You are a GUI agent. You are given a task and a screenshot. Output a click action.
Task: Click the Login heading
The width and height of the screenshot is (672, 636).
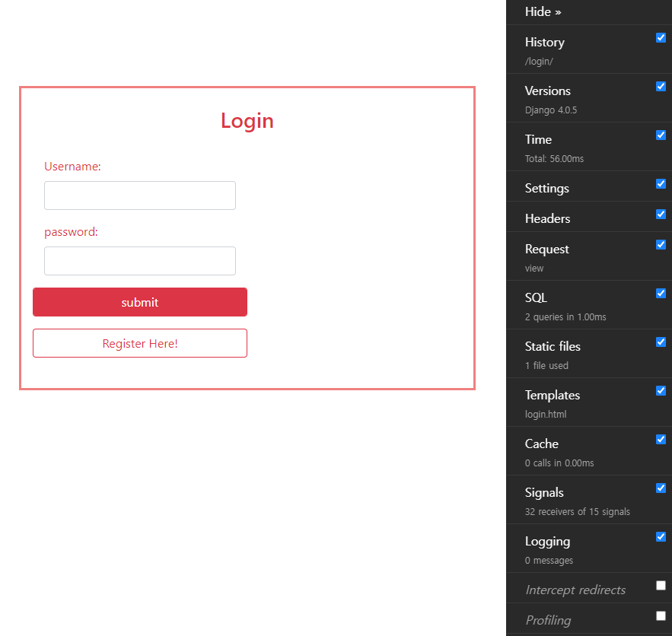click(x=247, y=121)
